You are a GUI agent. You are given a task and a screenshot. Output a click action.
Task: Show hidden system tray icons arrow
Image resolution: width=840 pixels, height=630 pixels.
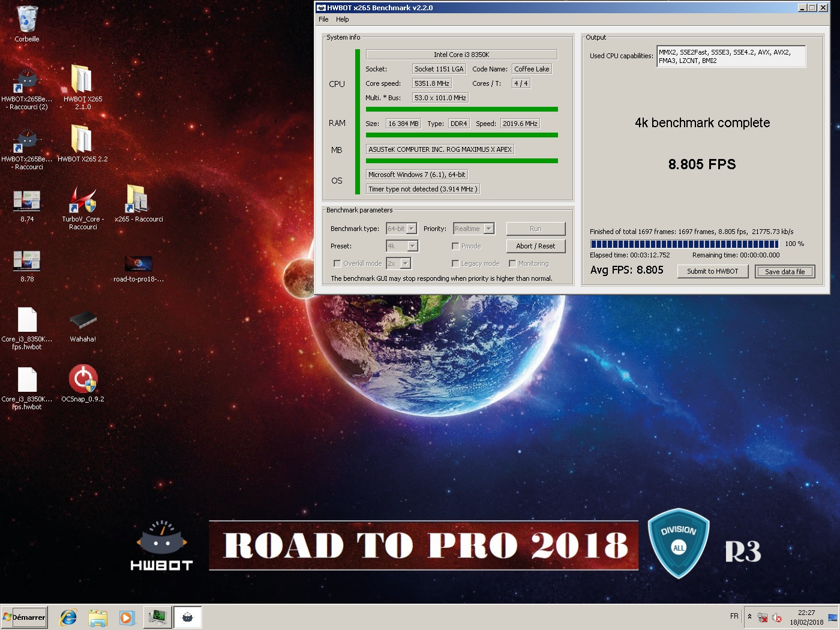[749, 616]
